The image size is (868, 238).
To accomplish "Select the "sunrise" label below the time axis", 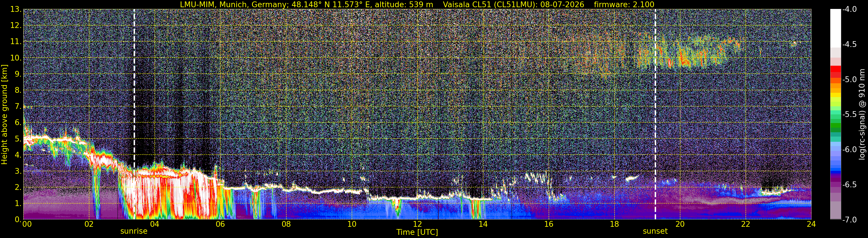I will pyautogui.click(x=134, y=231).
